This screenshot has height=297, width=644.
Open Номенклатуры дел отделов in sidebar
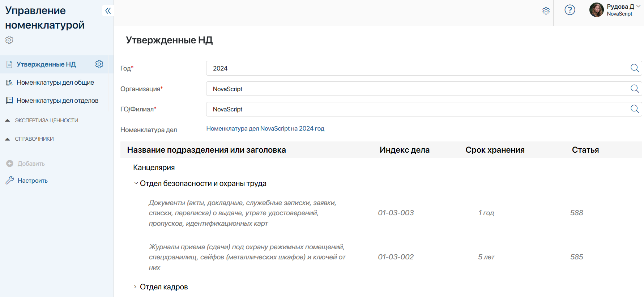pos(57,101)
